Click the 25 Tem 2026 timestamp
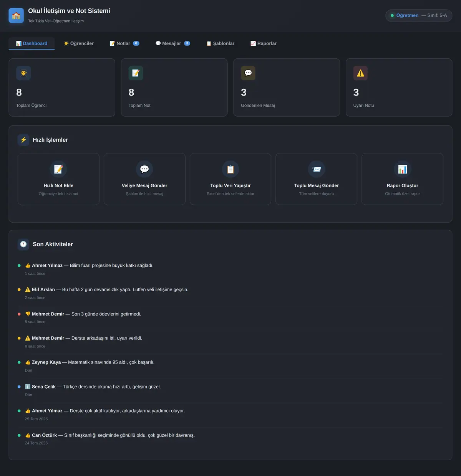The image size is (461, 476). (x=36, y=419)
